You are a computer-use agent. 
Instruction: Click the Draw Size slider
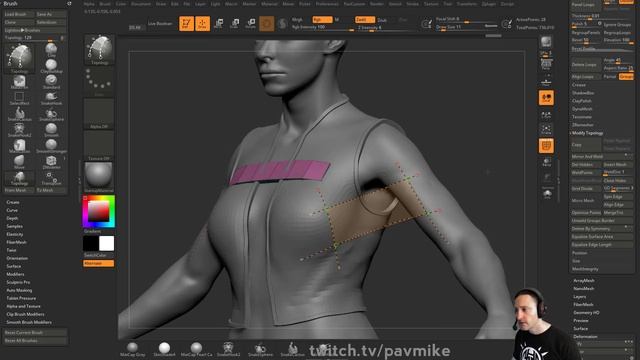pyautogui.click(x=467, y=27)
